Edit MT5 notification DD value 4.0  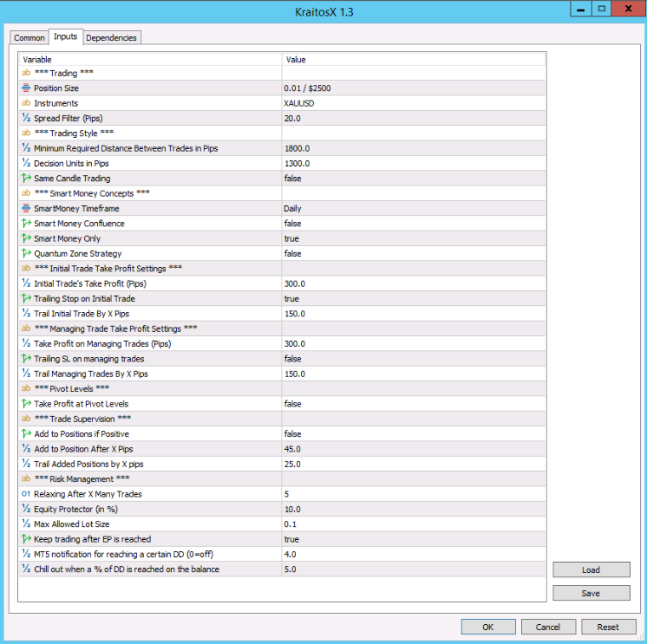(x=414, y=554)
